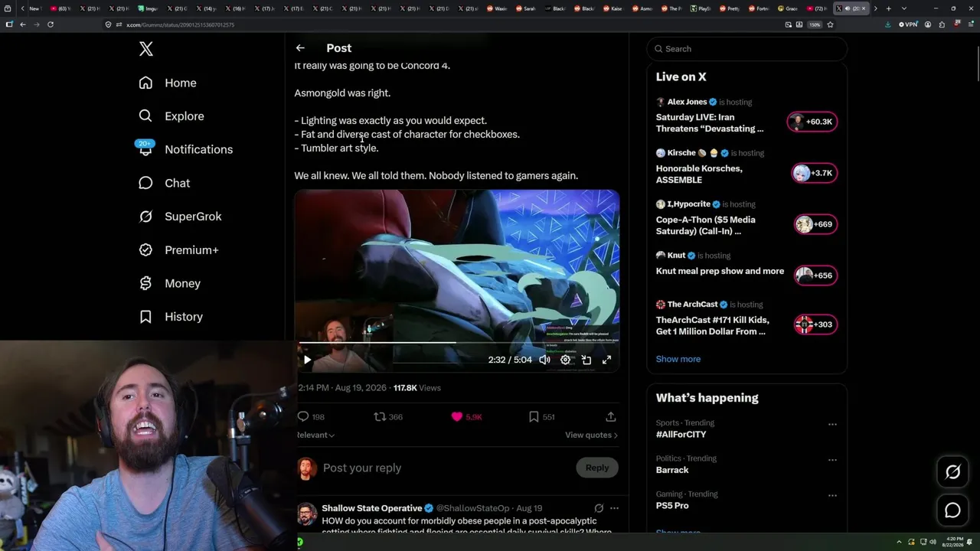Switch to the Grace browser tab
The image size is (980, 551).
pos(789,8)
